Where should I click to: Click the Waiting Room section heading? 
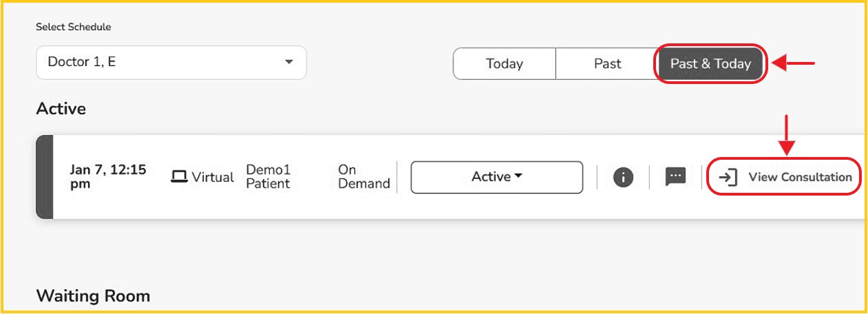[x=93, y=296]
